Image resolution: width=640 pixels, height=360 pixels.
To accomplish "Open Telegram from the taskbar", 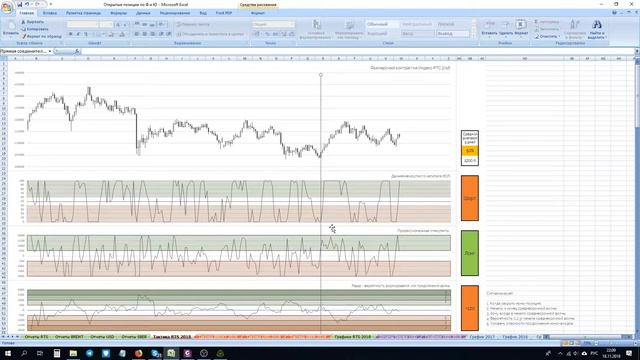I will coord(89,353).
